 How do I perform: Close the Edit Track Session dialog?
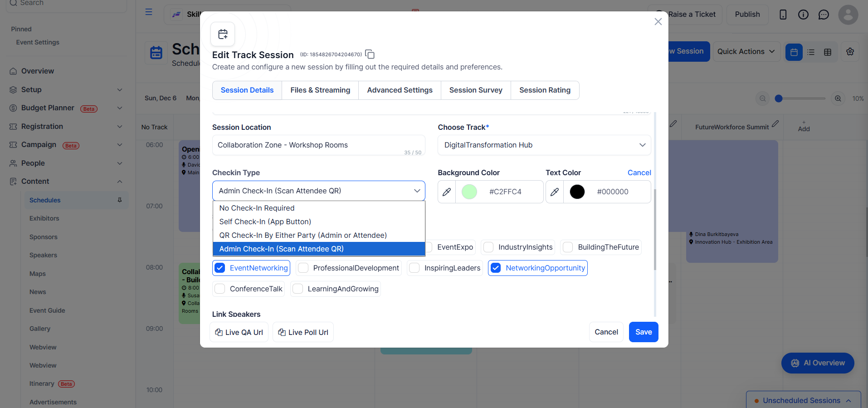click(658, 22)
